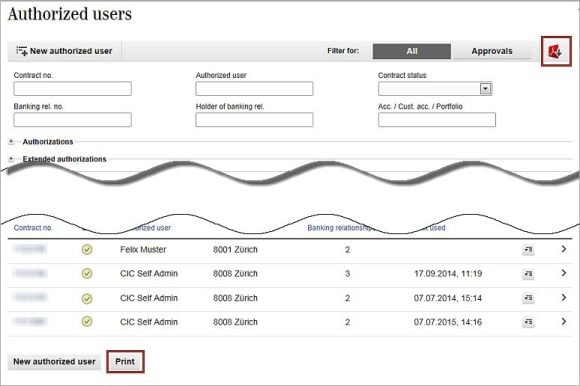
Task: Open action menu icon for 07.07.2014 row
Action: point(528,298)
